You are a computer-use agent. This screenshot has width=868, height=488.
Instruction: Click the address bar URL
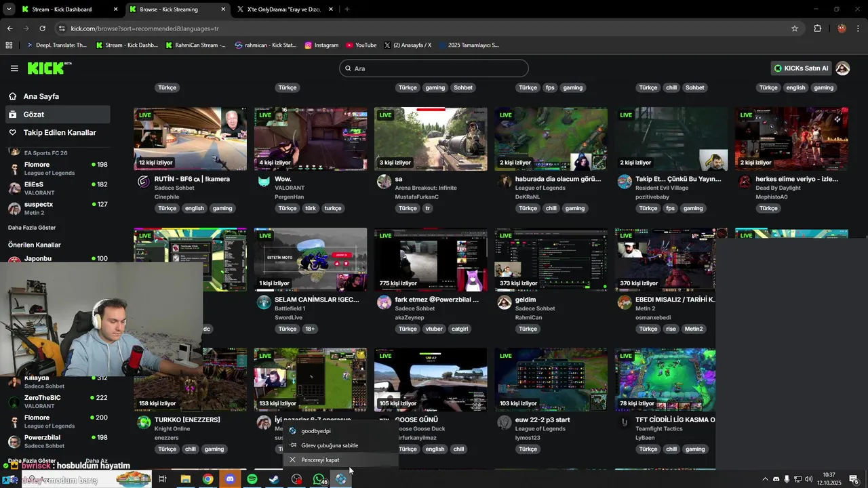coord(144,28)
